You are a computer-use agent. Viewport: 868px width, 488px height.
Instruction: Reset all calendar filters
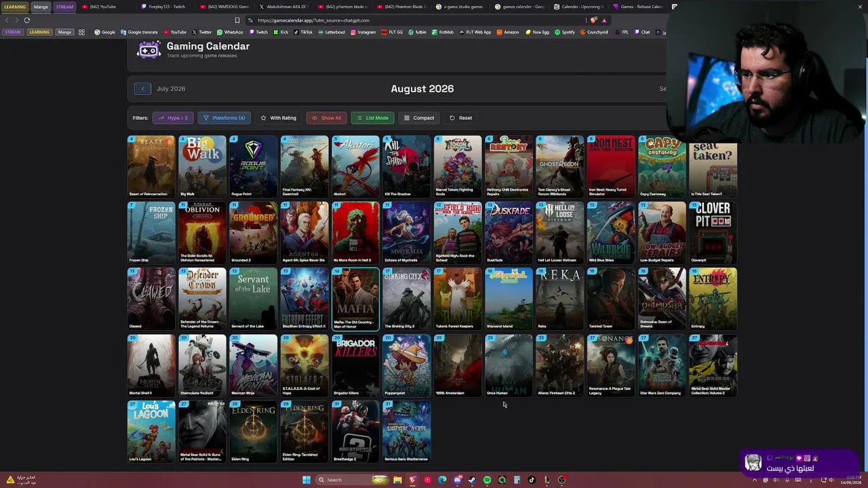[460, 118]
